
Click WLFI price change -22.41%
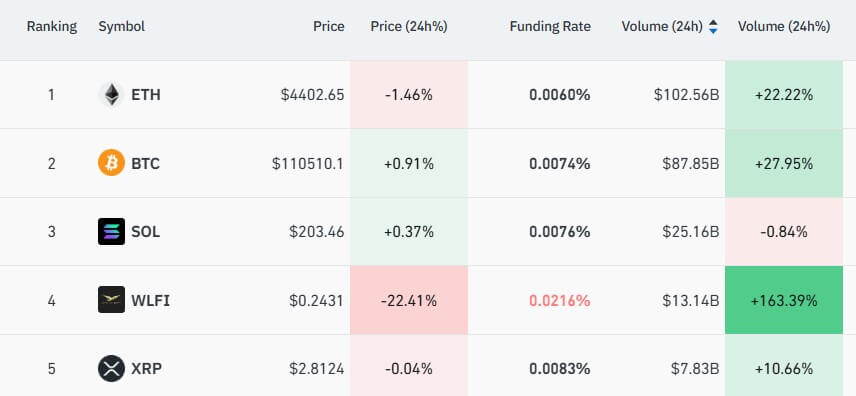(409, 300)
